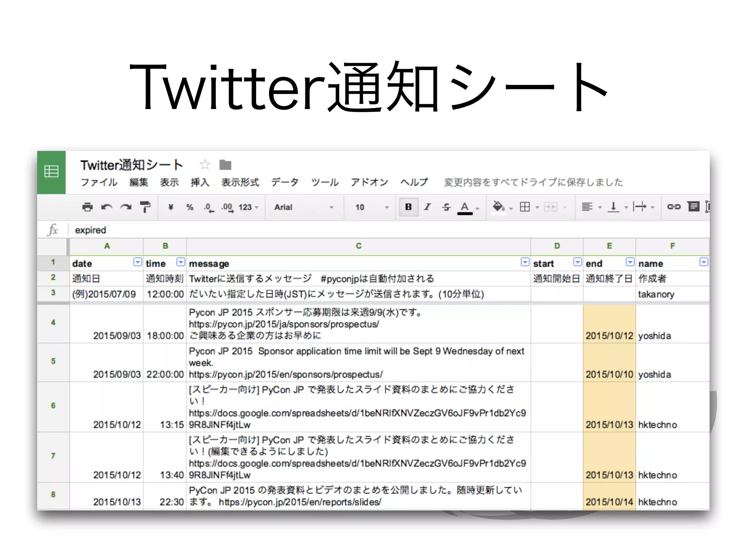Decrease decimal places
The image size is (747, 560).
(x=209, y=208)
